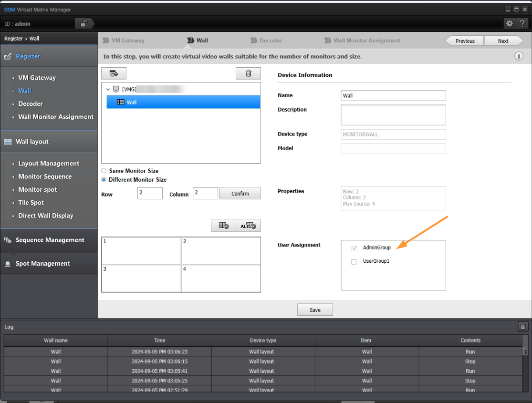The width and height of the screenshot is (532, 403).
Task: Open help with the question mark icon
Action: [522, 23]
